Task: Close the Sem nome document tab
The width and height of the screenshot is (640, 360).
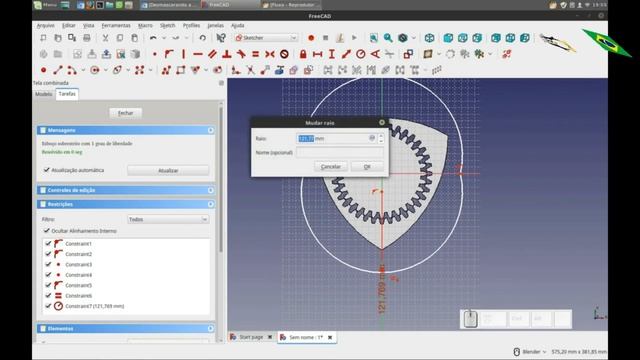Action: 330,338
